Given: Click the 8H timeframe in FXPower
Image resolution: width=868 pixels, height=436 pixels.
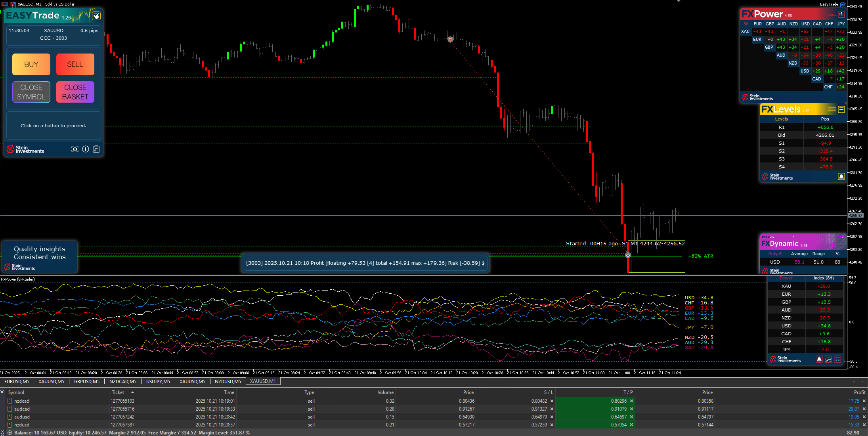Looking at the screenshot, I should coord(746,24).
